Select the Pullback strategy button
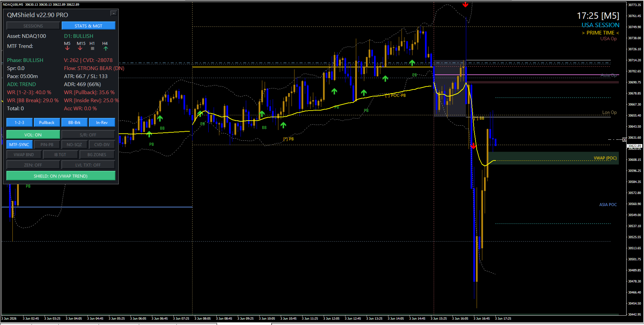 pyautogui.click(x=47, y=122)
